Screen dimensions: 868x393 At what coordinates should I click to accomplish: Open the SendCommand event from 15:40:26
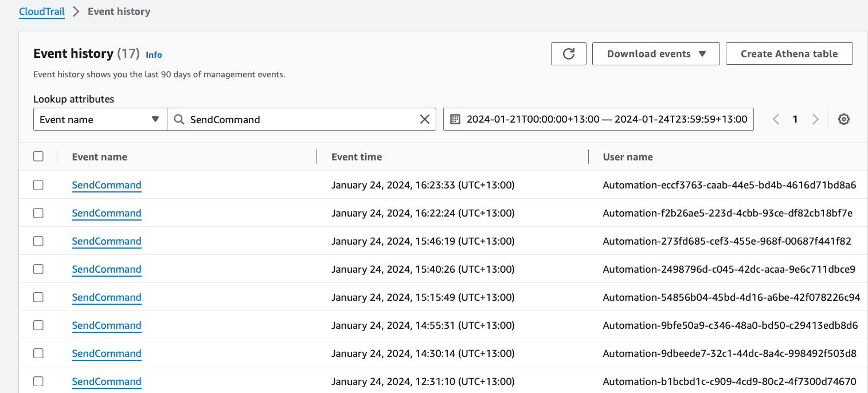pyautogui.click(x=107, y=269)
